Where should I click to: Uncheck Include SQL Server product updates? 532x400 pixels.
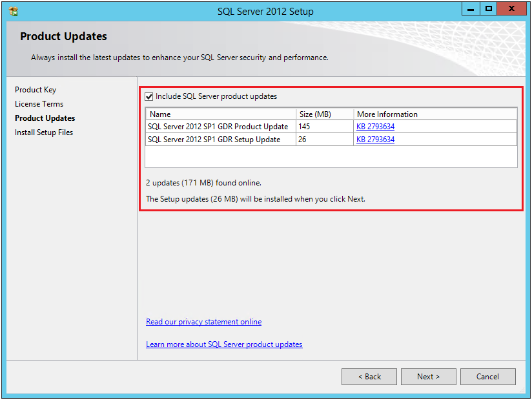coord(149,97)
